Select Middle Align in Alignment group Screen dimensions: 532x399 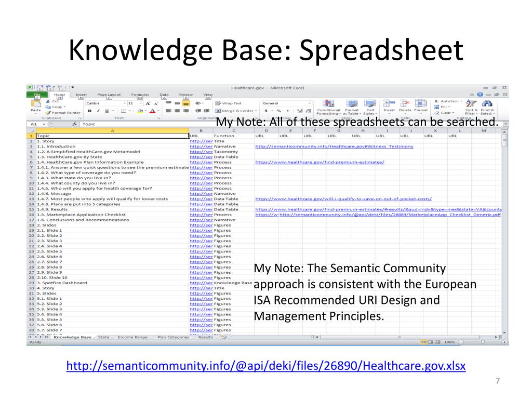coord(177,103)
